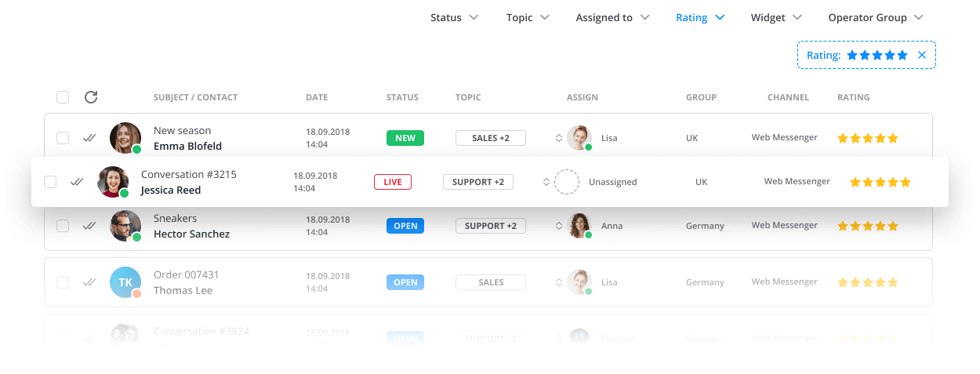This screenshot has height=374, width=980.
Task: Click SUPPORT +2 tag in Hector Sanchez row
Action: click(x=491, y=226)
